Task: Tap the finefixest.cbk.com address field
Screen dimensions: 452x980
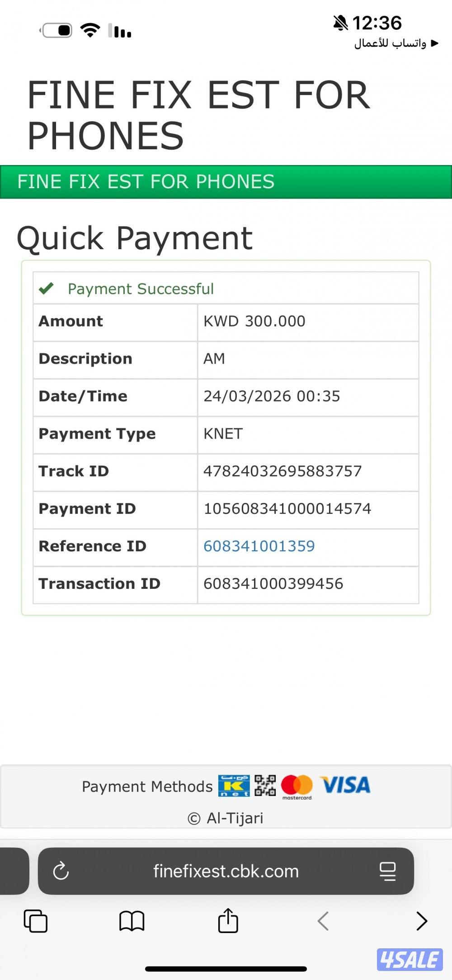Action: pyautogui.click(x=226, y=871)
